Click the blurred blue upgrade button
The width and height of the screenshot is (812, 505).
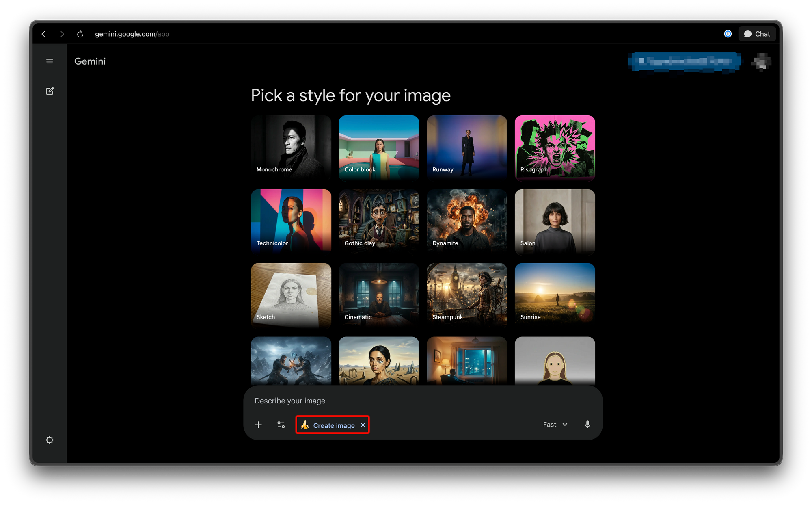685,62
